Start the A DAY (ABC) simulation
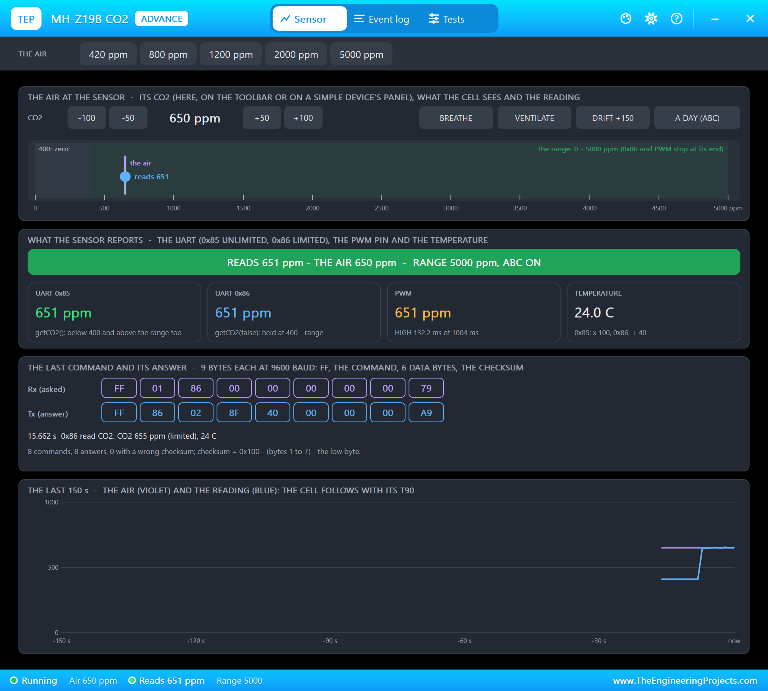The image size is (768, 691). click(x=697, y=118)
